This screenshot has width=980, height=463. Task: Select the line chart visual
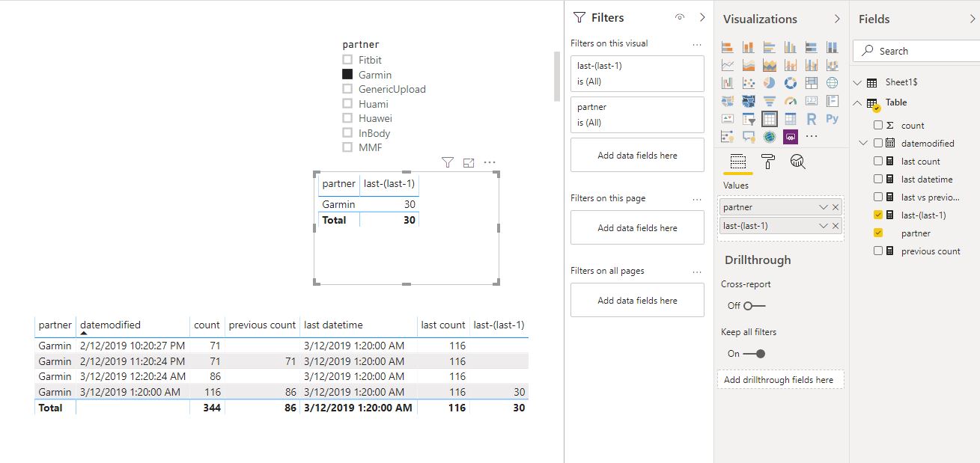point(727,65)
